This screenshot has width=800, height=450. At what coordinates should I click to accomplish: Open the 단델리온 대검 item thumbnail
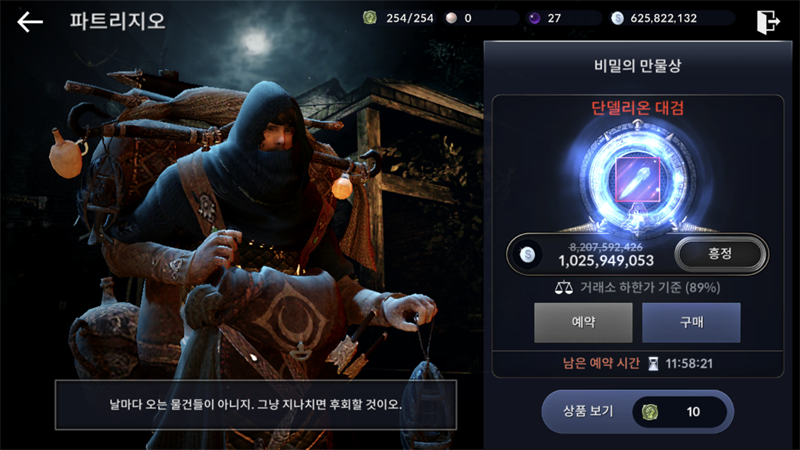637,180
